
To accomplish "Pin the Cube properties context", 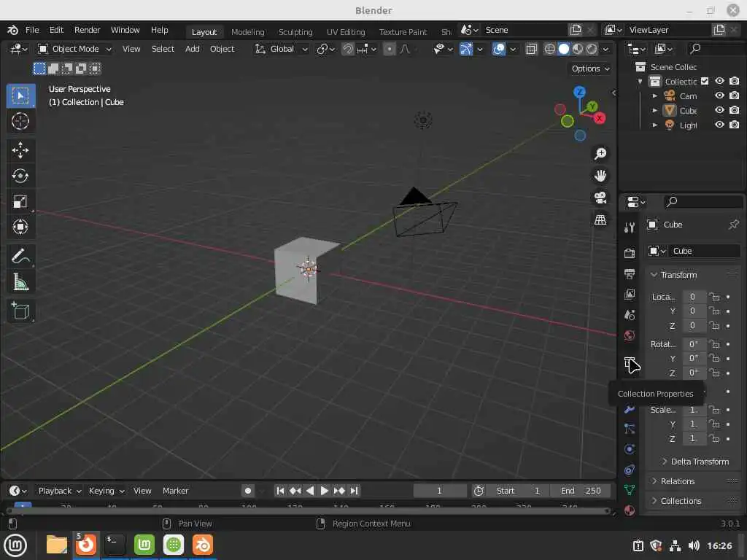I will pos(733,225).
